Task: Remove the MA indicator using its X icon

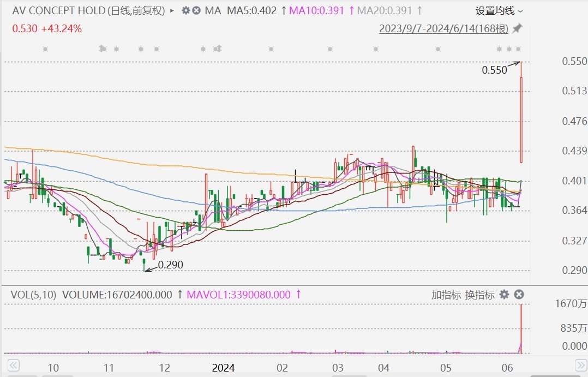Action: 196,11
